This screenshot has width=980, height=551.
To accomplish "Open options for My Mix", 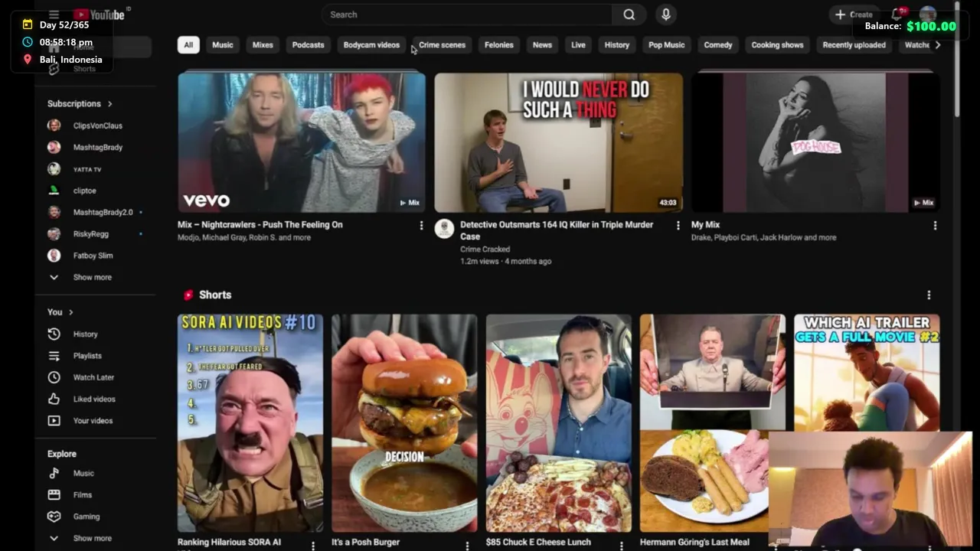I will (x=935, y=226).
